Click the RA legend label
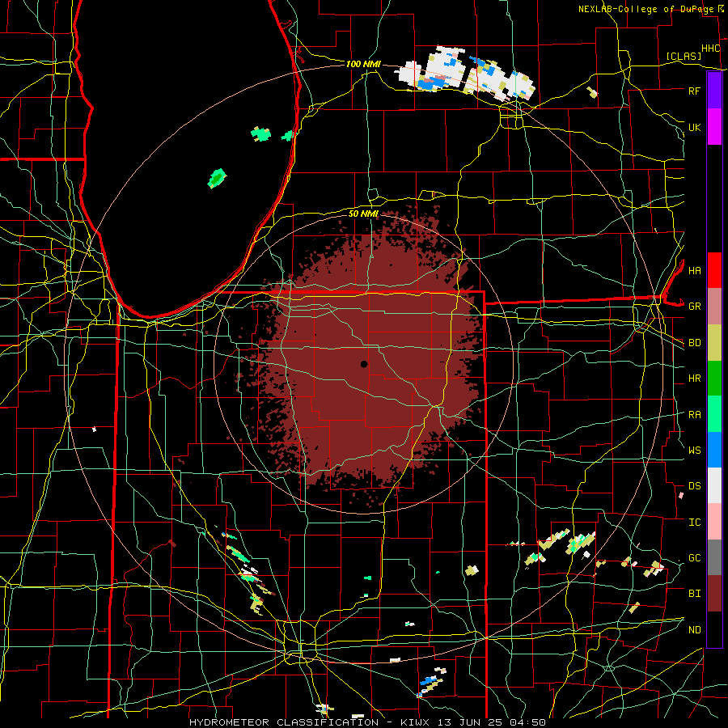 (x=694, y=415)
